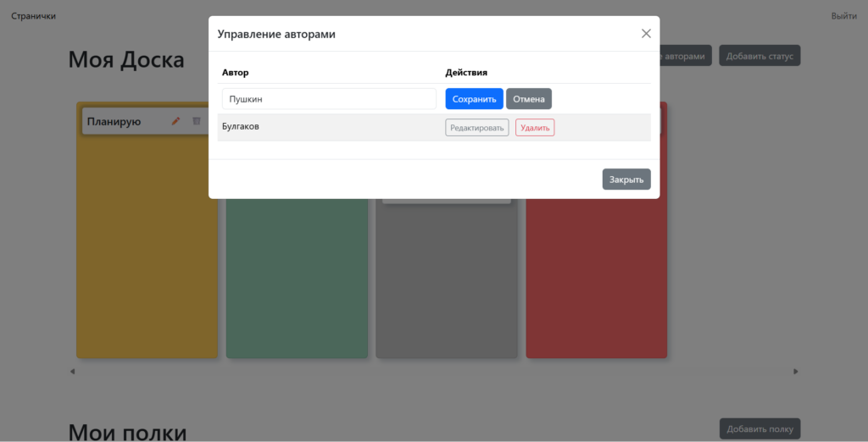Click the left scroll arrow under the board
This screenshot has width=868, height=442.
point(72,371)
